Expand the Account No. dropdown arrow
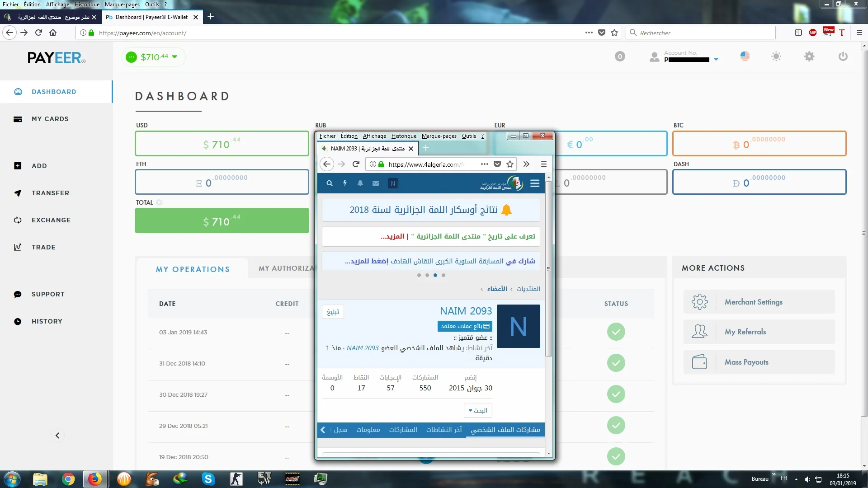This screenshot has height=488, width=868. (716, 60)
